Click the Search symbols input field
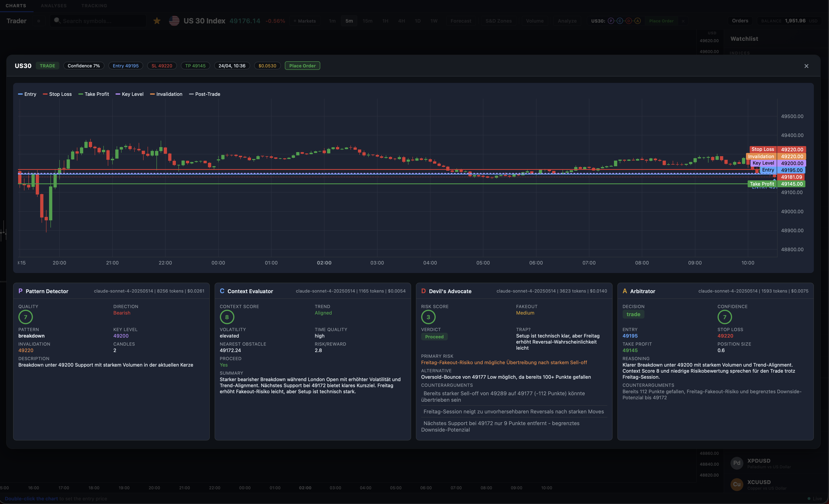 (98, 21)
